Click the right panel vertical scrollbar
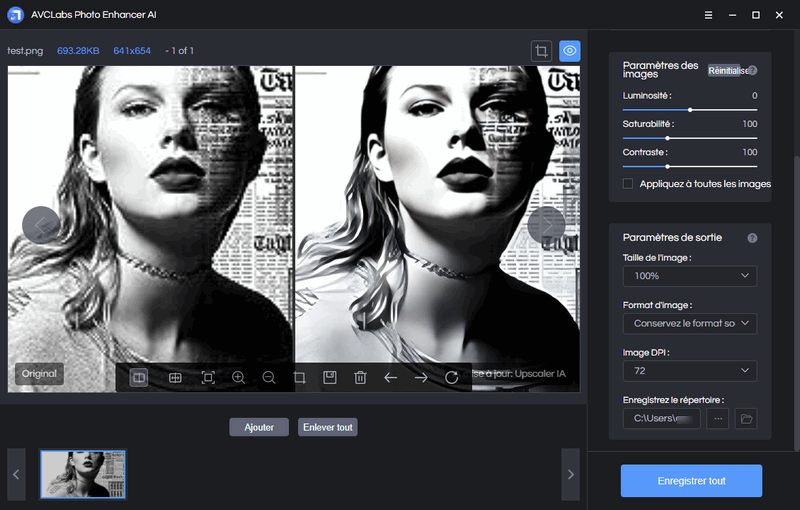Viewport: 800px width, 510px height. (796, 303)
